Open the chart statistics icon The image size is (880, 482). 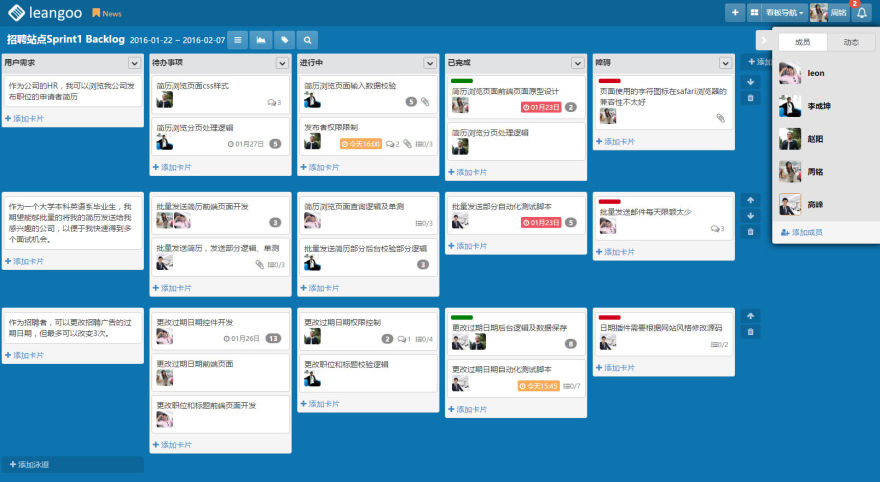(x=261, y=40)
